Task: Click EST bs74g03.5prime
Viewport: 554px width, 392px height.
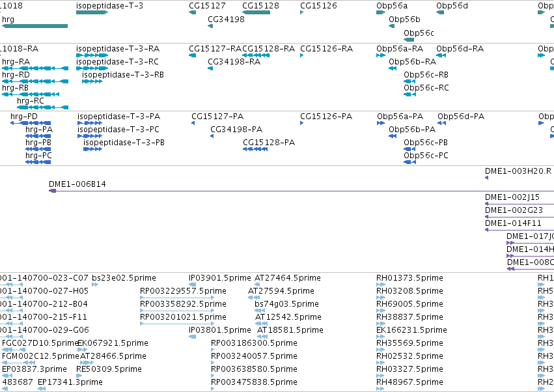Action: click(260, 311)
